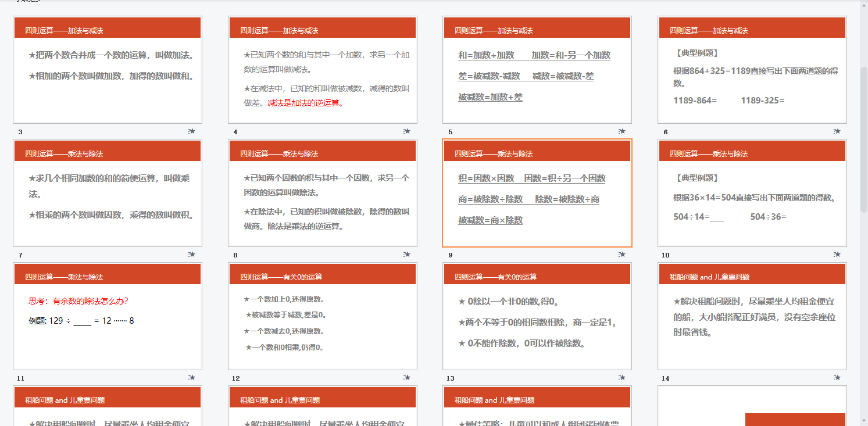The width and height of the screenshot is (868, 426).
Task: Click the animation star icon under slide 12
Action: [407, 377]
